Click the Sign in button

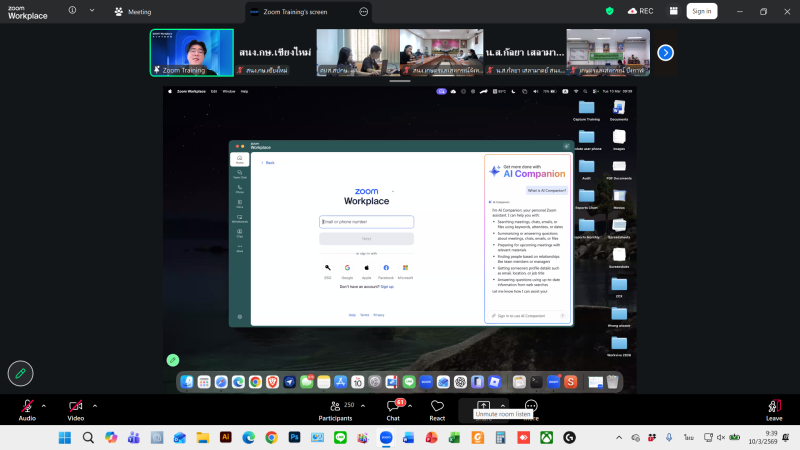click(702, 11)
